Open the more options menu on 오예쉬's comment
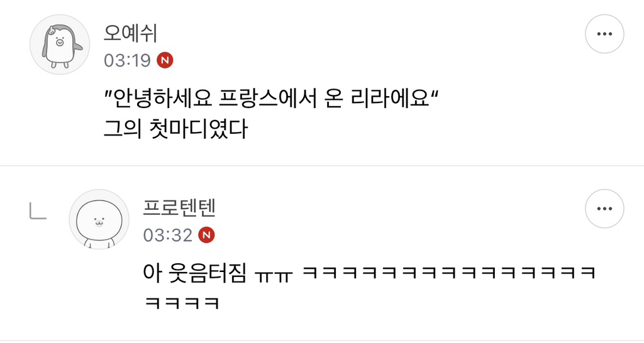Screen dimensions: 644x343 tap(604, 34)
